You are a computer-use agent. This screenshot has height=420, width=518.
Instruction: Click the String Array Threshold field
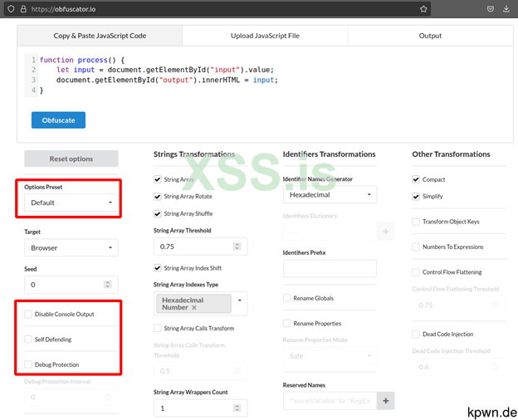(x=201, y=247)
